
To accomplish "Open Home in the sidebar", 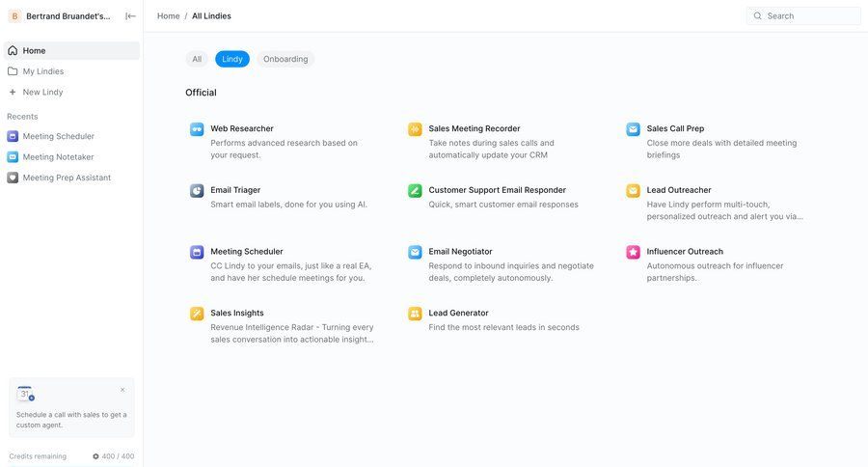I will [71, 50].
